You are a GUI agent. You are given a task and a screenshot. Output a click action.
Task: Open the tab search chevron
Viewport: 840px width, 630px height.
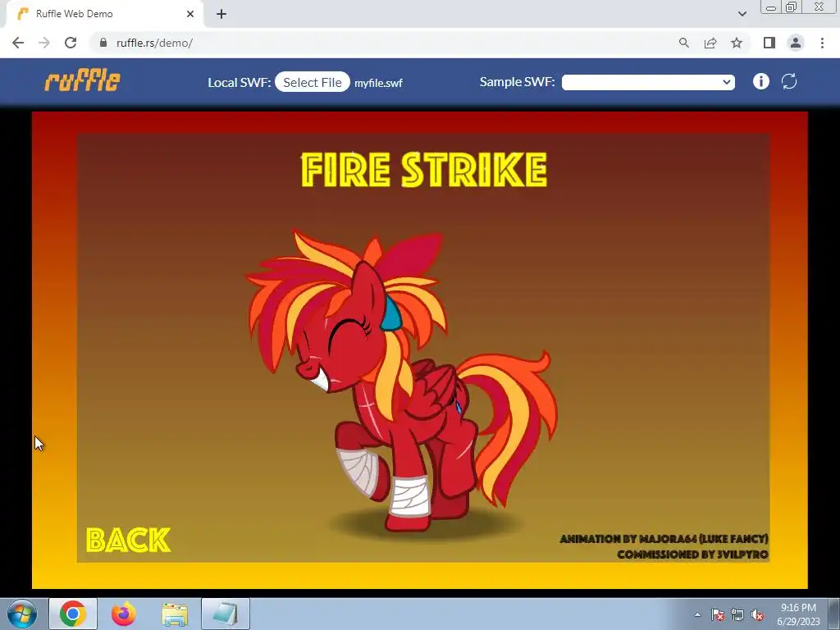[x=742, y=14]
